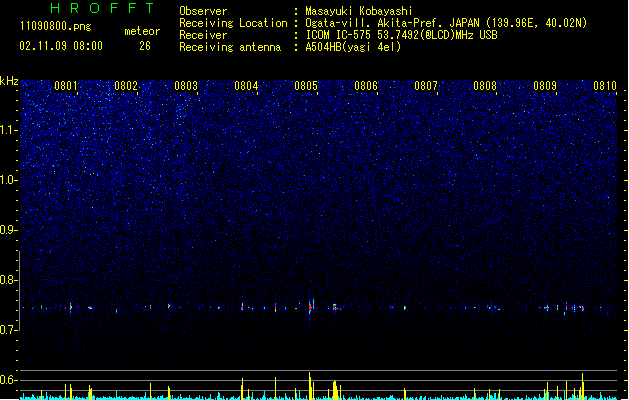Click the date stamp 02.11.09 08:00

click(61, 46)
